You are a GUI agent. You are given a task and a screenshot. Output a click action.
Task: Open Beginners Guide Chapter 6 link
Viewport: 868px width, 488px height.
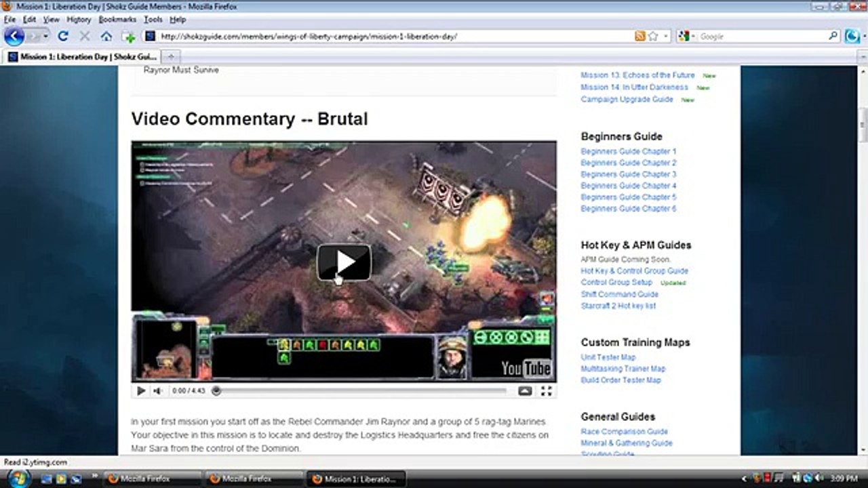click(x=629, y=209)
